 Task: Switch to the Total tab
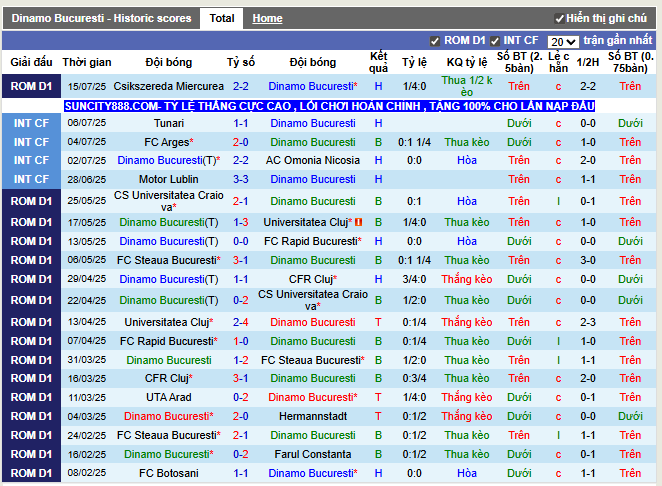[222, 19]
